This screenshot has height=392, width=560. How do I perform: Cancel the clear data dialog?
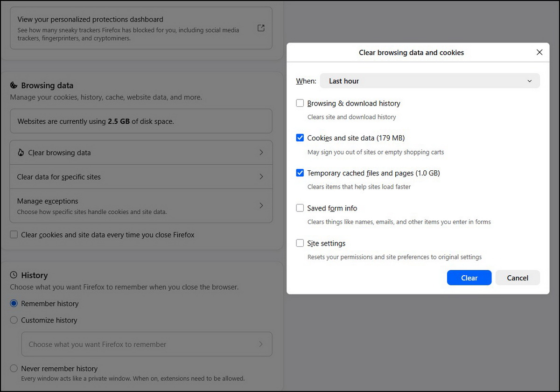pos(518,278)
